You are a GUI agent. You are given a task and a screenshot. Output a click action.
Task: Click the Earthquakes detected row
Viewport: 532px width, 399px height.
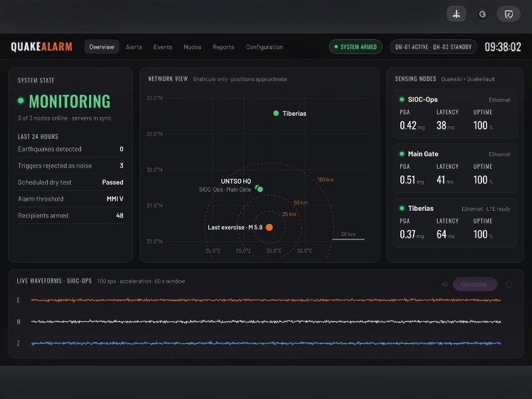[x=70, y=149]
